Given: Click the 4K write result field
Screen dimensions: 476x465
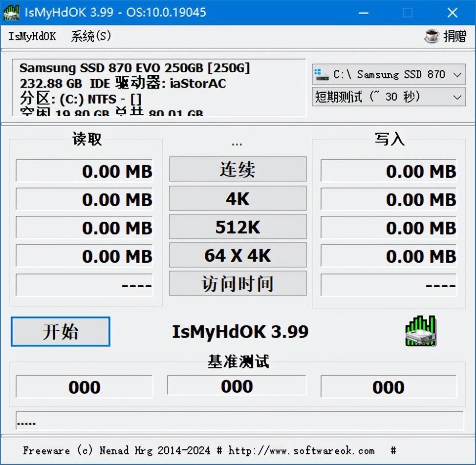Looking at the screenshot, I should click(x=389, y=199).
